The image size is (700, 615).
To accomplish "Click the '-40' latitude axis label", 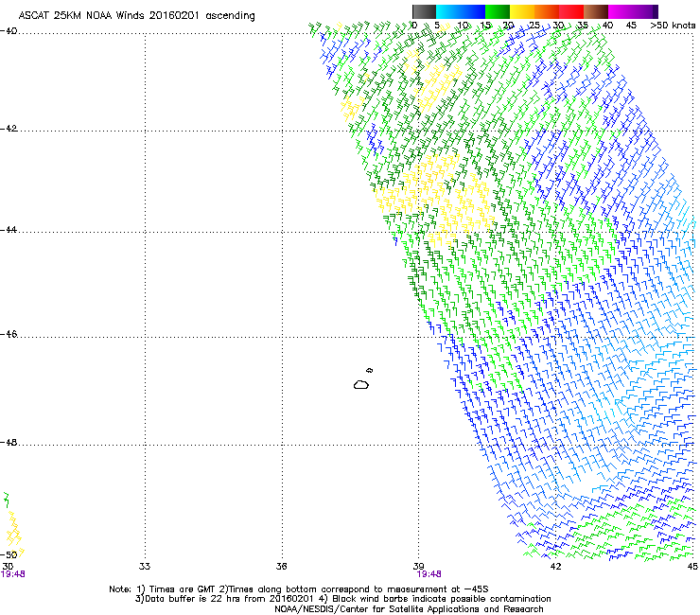I will coord(9,31).
